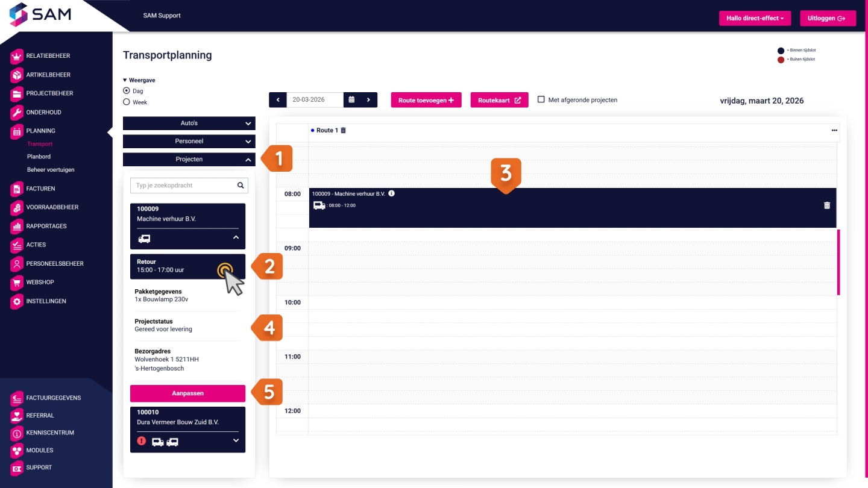Select the Week view radio button
The image size is (868, 488).
coord(127,102)
